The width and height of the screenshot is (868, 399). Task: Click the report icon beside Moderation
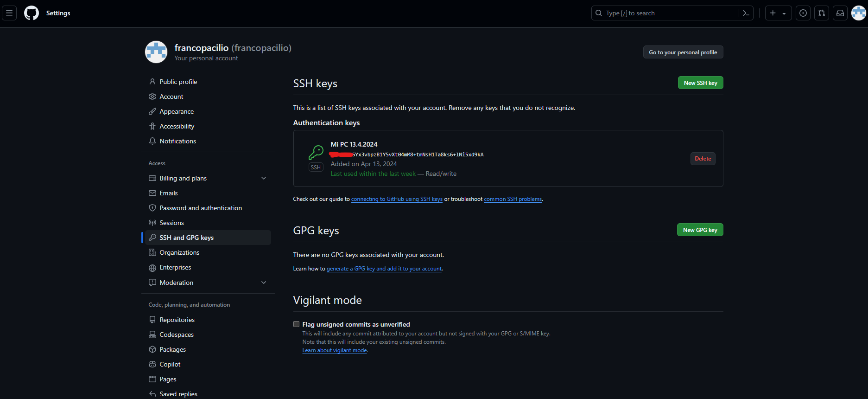[x=152, y=283]
